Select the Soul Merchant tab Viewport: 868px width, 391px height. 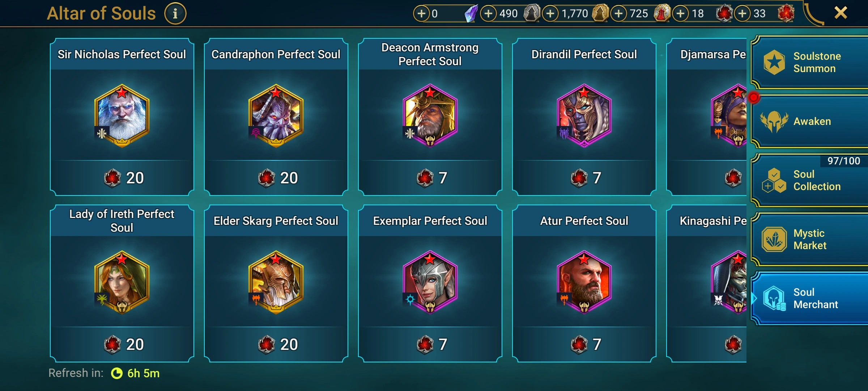click(x=809, y=298)
